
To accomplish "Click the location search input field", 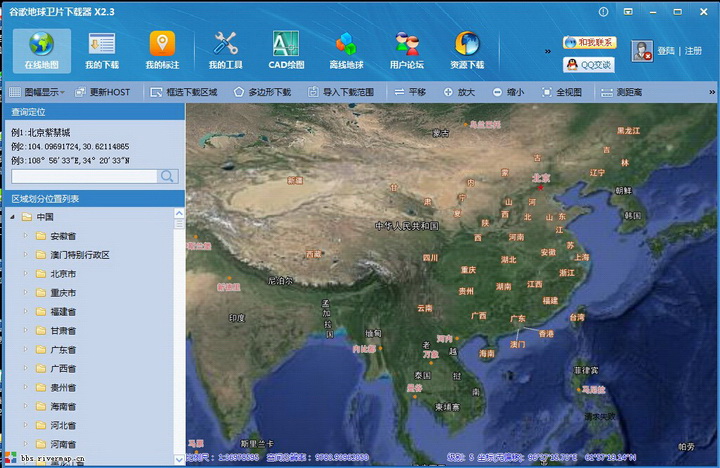I will pyautogui.click(x=84, y=176).
